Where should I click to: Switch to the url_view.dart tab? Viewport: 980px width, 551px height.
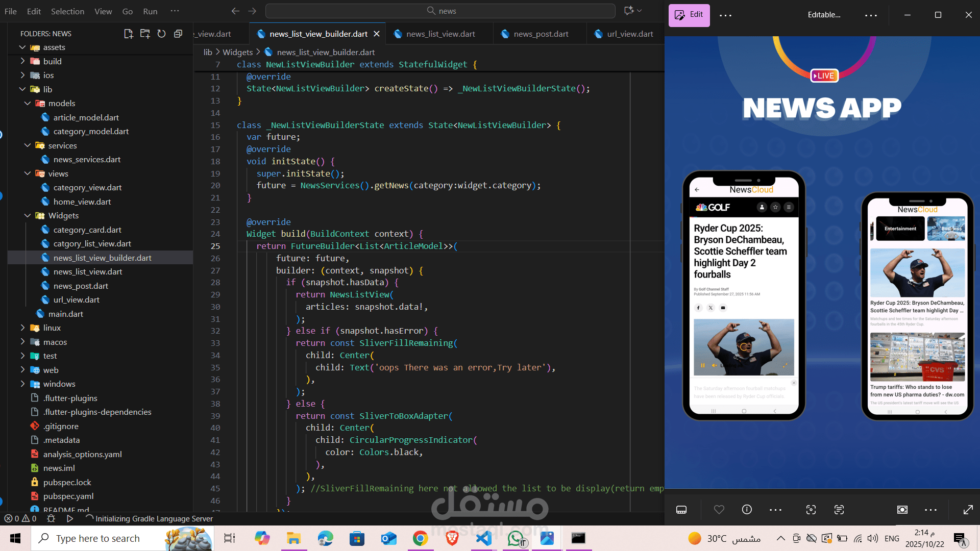tap(626, 34)
